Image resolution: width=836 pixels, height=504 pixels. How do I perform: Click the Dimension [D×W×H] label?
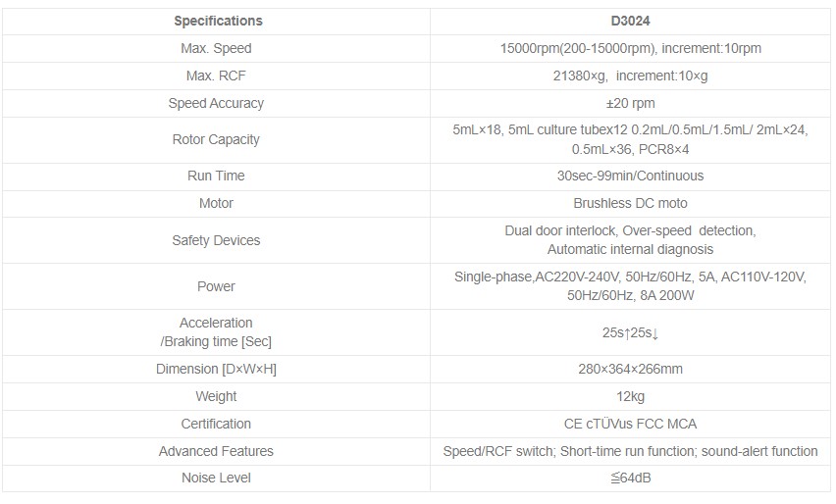[216, 369]
